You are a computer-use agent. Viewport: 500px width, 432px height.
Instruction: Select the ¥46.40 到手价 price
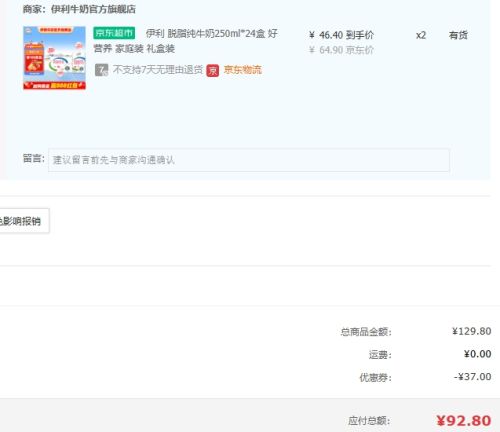point(342,35)
